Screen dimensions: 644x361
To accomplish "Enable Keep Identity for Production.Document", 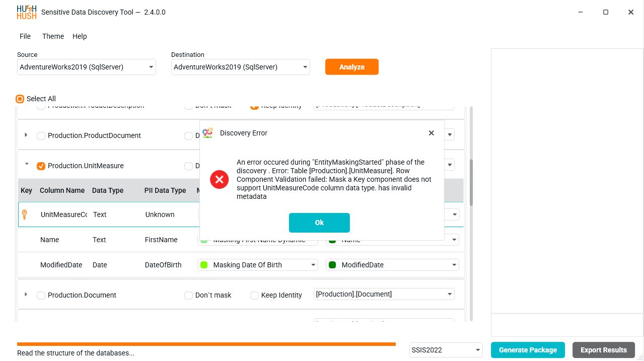I will pyautogui.click(x=255, y=296).
